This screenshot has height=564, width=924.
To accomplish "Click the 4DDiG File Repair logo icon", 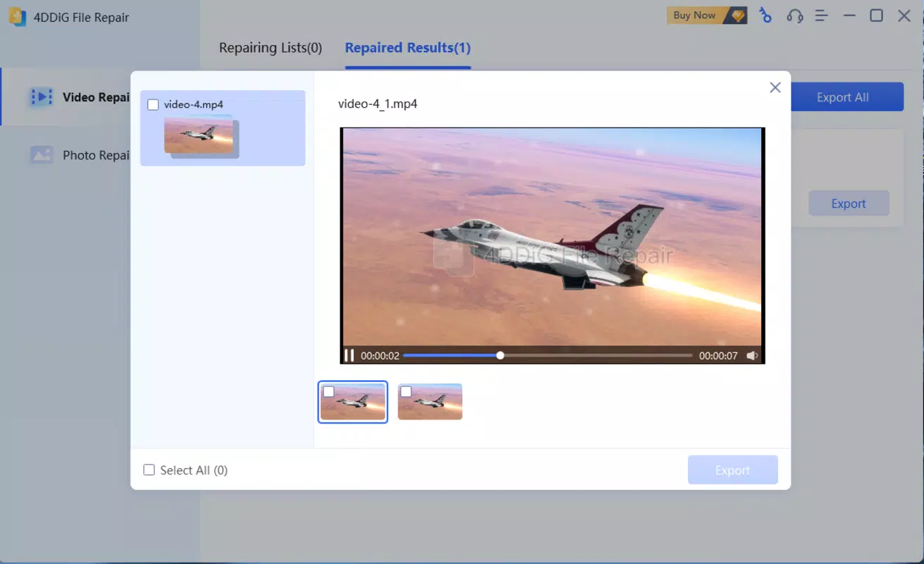I will [x=17, y=17].
